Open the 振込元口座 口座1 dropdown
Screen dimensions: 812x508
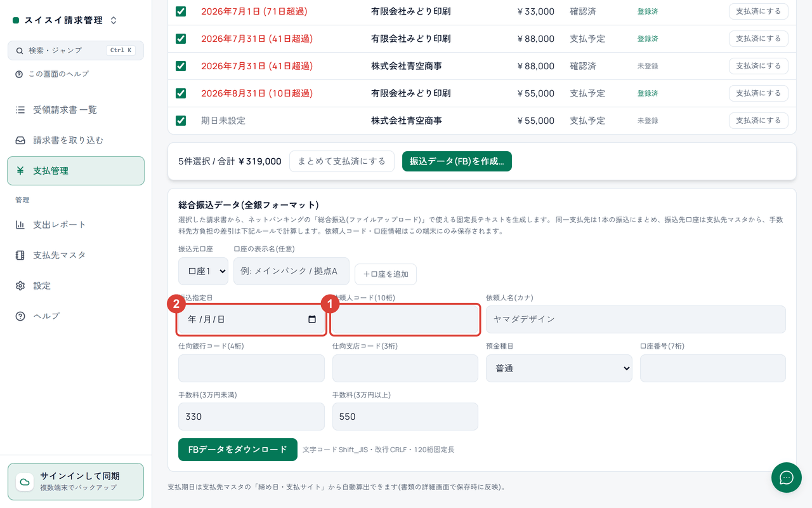click(x=203, y=271)
